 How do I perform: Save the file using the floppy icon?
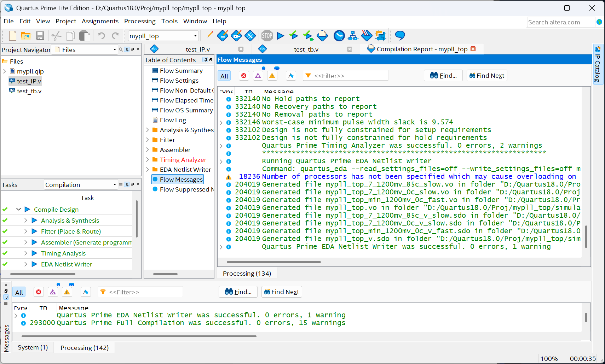pyautogui.click(x=40, y=36)
